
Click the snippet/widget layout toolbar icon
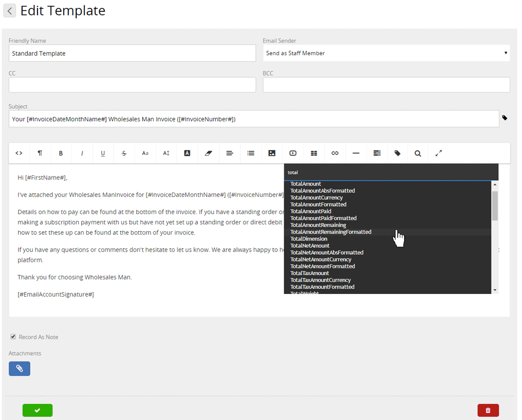377,153
